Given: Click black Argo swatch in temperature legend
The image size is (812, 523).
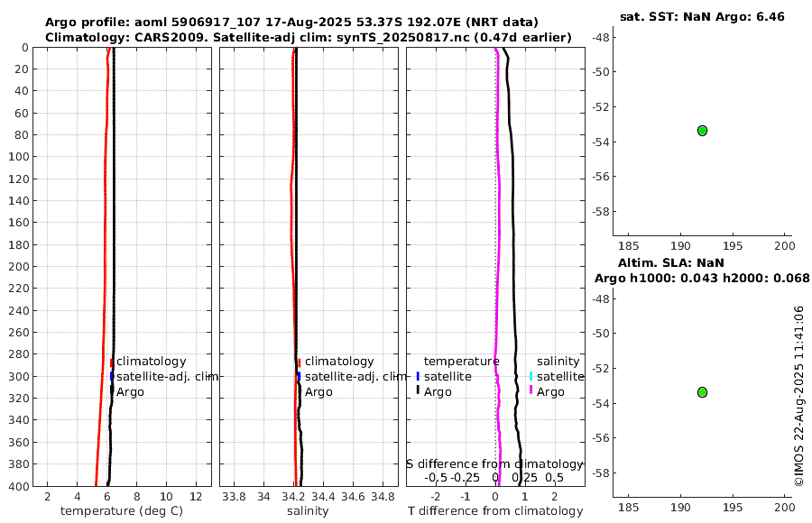Looking at the screenshot, I should 111,391.
